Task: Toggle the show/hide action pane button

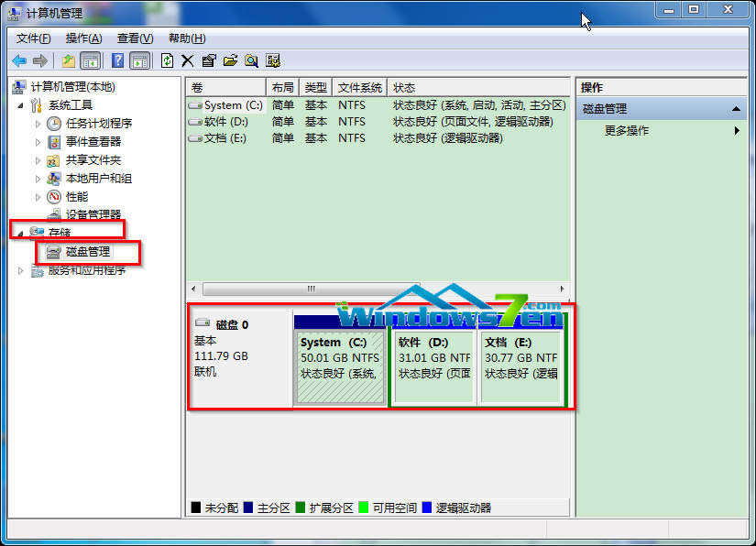Action: (x=139, y=60)
